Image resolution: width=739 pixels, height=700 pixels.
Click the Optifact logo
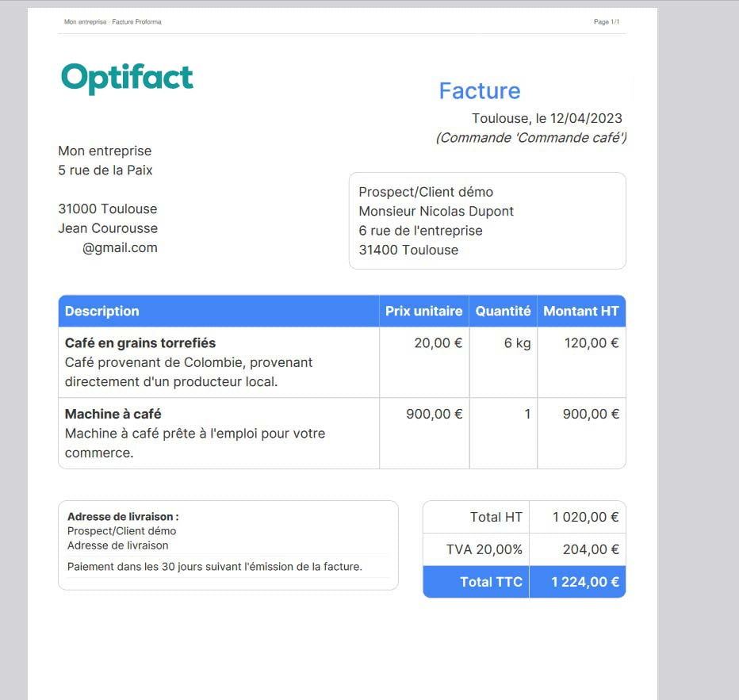point(127,78)
